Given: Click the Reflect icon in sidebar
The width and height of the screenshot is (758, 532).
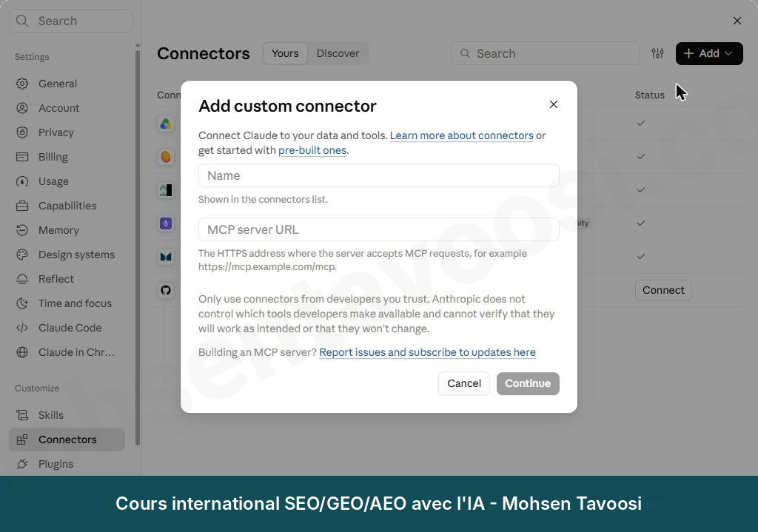Looking at the screenshot, I should pyautogui.click(x=22, y=279).
